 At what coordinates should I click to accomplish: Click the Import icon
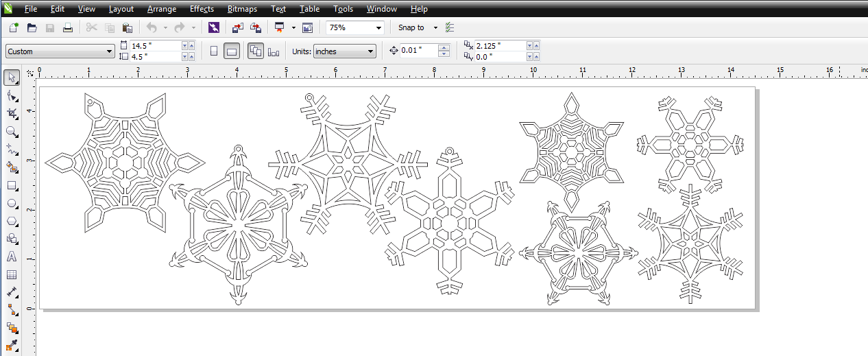(x=238, y=27)
